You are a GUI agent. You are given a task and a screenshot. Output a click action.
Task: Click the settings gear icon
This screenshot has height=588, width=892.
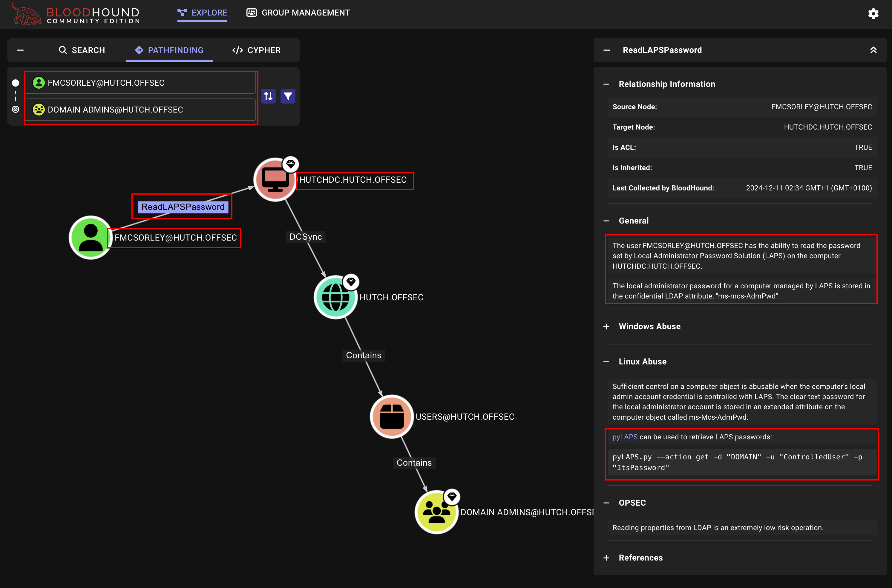pyautogui.click(x=873, y=13)
